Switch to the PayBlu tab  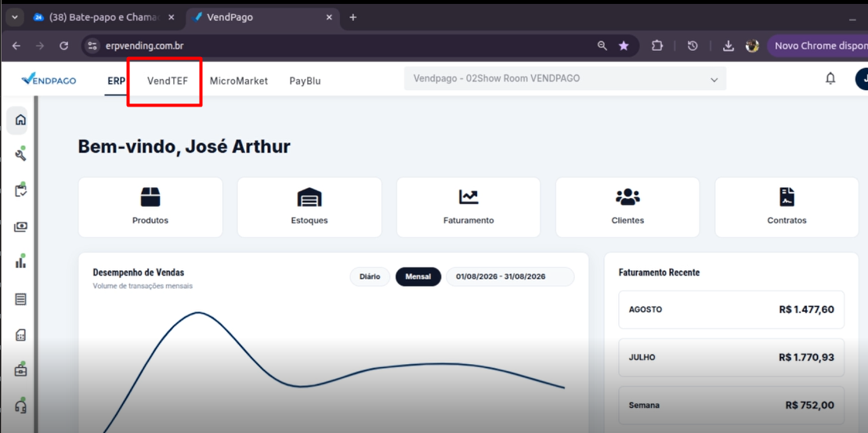[x=305, y=81]
